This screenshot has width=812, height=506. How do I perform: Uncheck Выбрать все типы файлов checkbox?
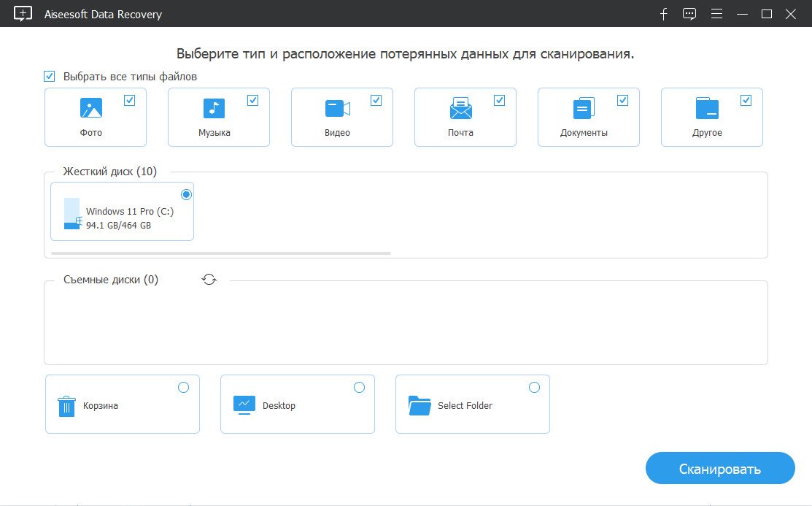(x=49, y=76)
